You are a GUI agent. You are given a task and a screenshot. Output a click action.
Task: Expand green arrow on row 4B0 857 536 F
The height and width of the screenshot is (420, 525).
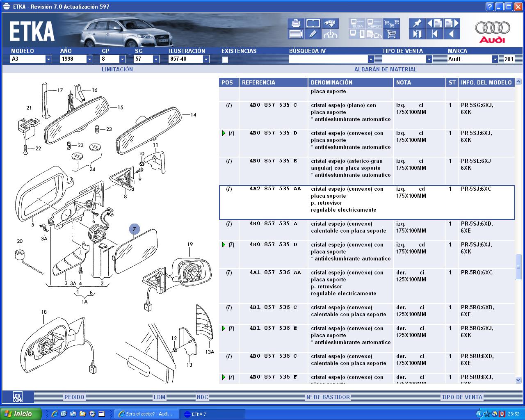224,377
